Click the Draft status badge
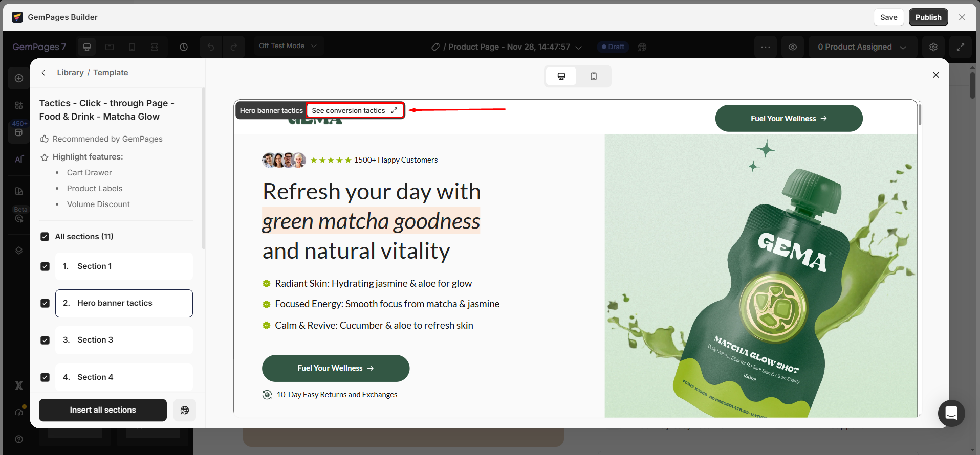The image size is (980, 455). click(613, 47)
